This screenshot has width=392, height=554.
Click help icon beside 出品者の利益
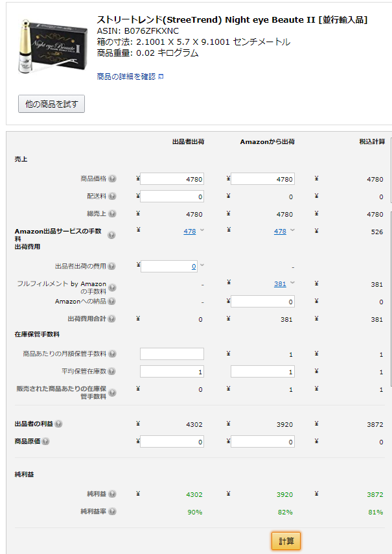(59, 424)
